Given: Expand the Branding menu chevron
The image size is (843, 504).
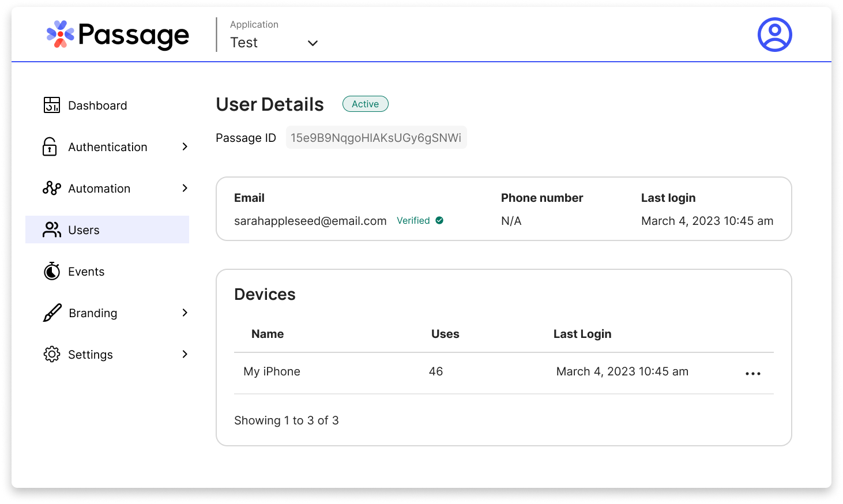Looking at the screenshot, I should 185,313.
